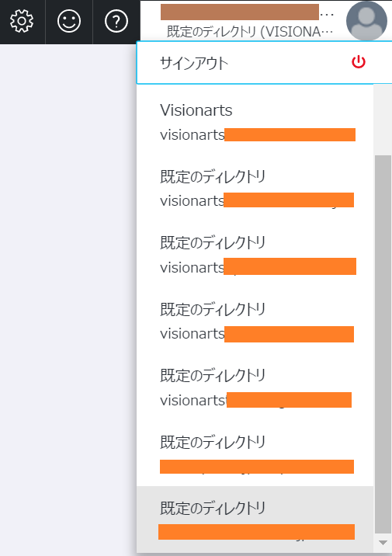Viewport: 392px width, 556px height.
Task: Click the scrollbar down arrow
Action: click(383, 543)
